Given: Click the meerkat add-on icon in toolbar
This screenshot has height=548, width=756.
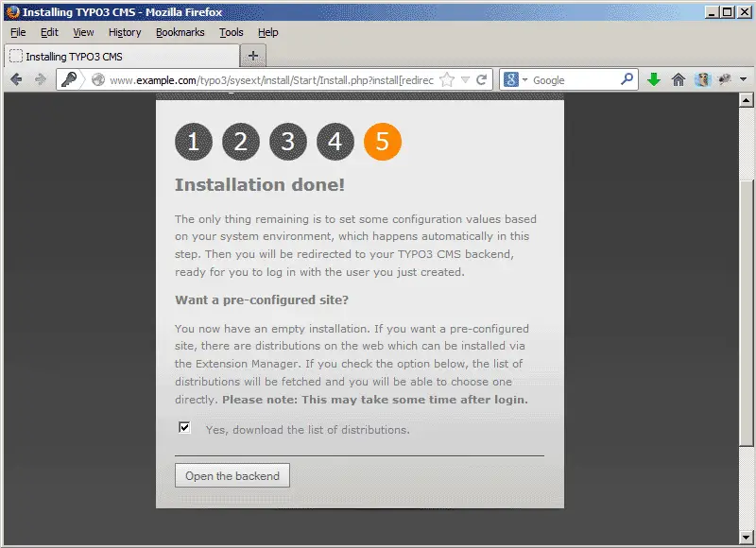Looking at the screenshot, I should [x=702, y=79].
